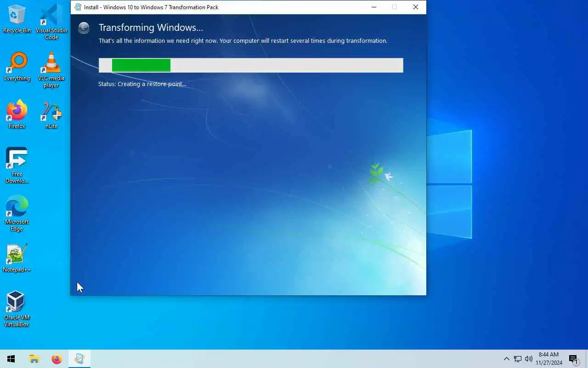Click the 'Status: Creating a restore point...' text

click(x=142, y=84)
